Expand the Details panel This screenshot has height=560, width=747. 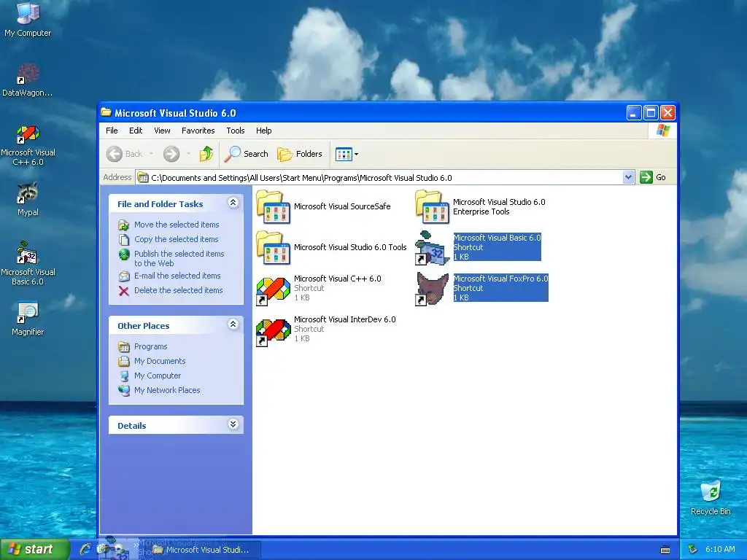tap(233, 424)
